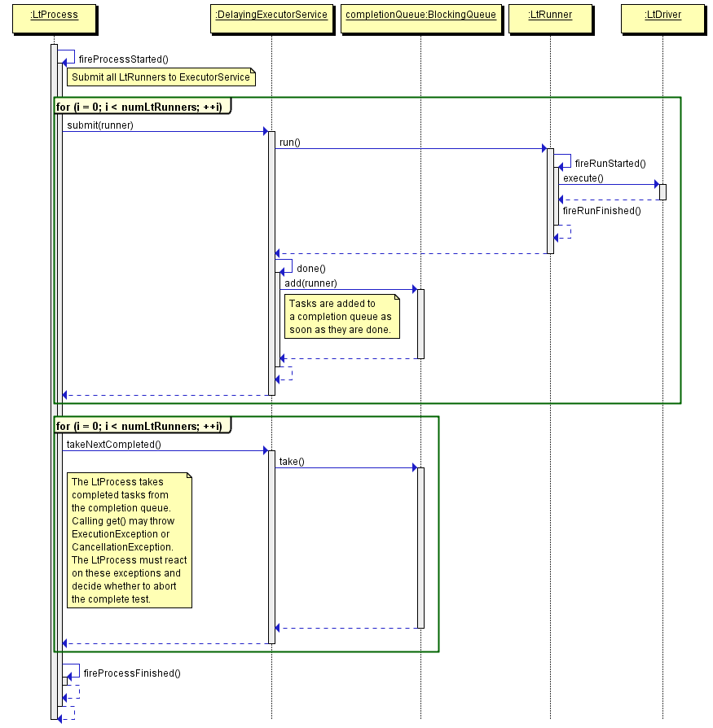Select the execute() message label
This screenshot has width=713, height=728.
583,178
